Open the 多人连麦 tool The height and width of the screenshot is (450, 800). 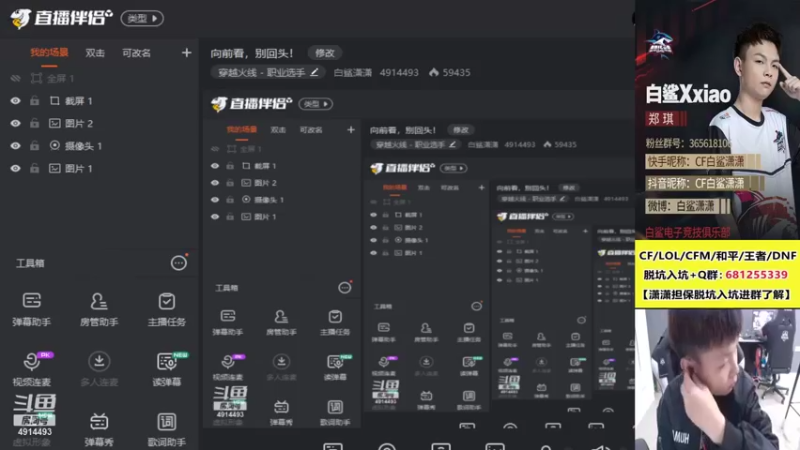[99, 369]
